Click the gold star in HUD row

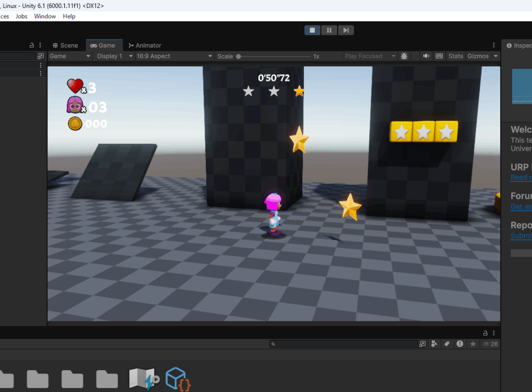pyautogui.click(x=299, y=91)
